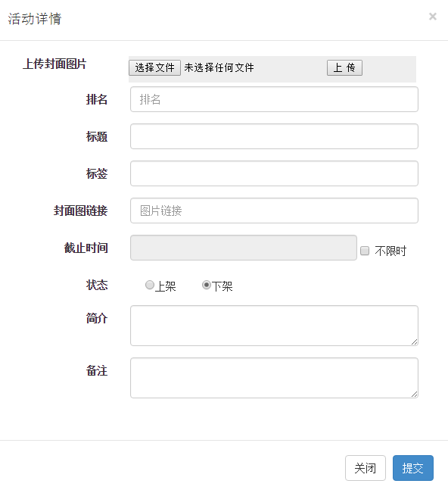448x493 pixels.
Task: Close the 活动详情 dialog with X icon
Action: click(433, 17)
